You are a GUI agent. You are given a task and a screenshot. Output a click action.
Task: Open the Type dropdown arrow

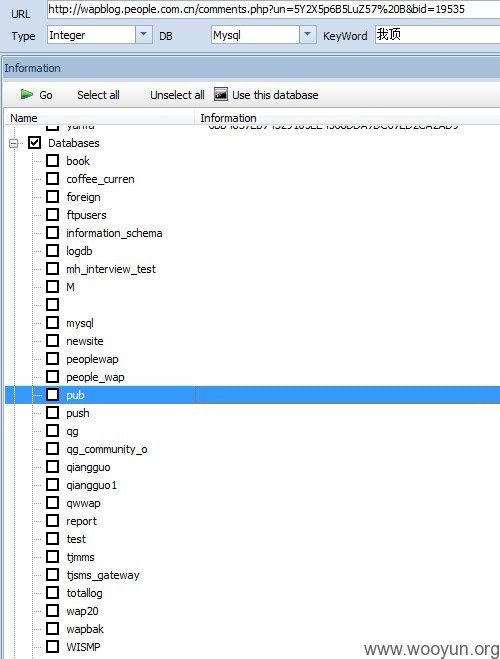click(x=143, y=34)
